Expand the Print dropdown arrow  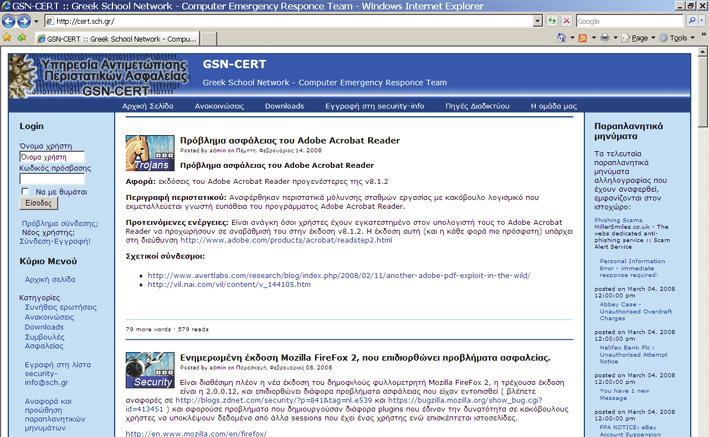click(615, 38)
